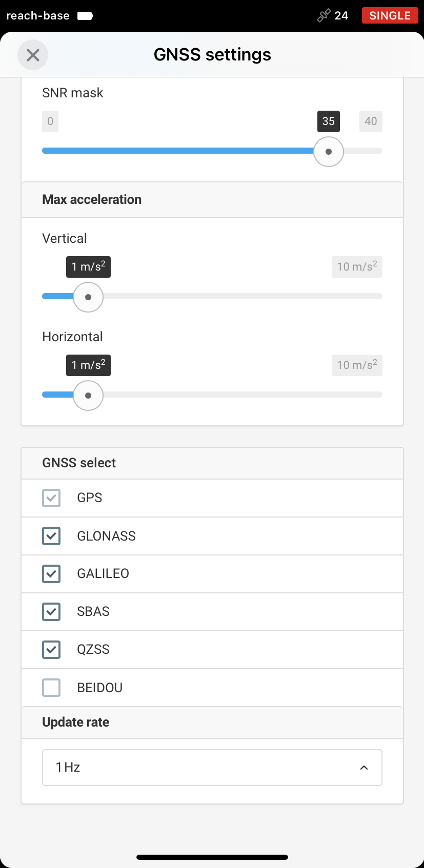Screen dimensions: 424x868
Task: Click the chevron arrow in Update rate
Action: 364,768
